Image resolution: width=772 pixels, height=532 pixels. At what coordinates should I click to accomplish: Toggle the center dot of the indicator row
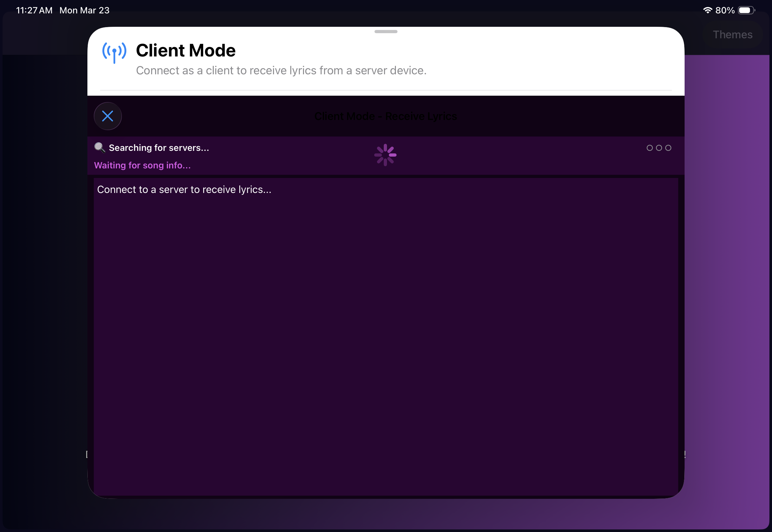[x=659, y=148]
